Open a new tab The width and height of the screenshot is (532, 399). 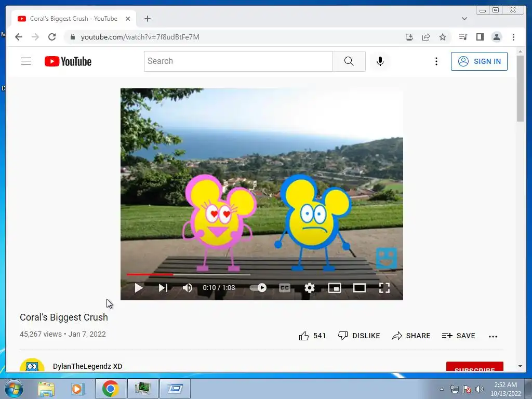(x=147, y=19)
